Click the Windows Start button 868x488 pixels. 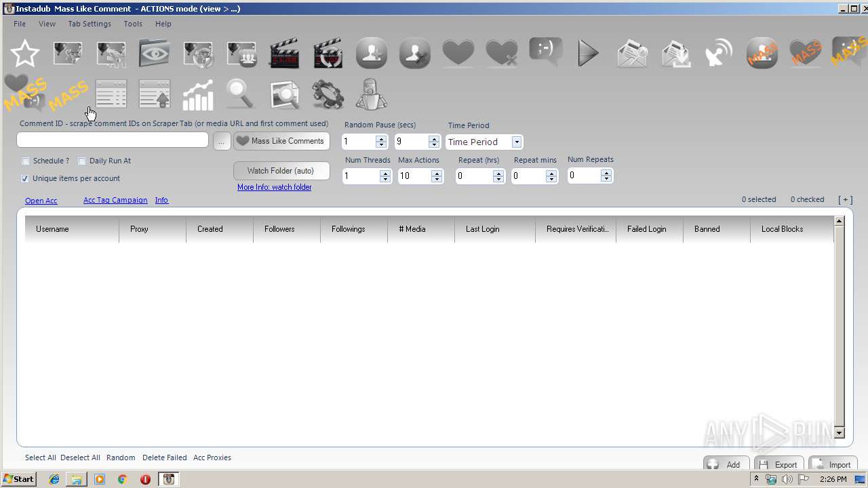coord(19,479)
